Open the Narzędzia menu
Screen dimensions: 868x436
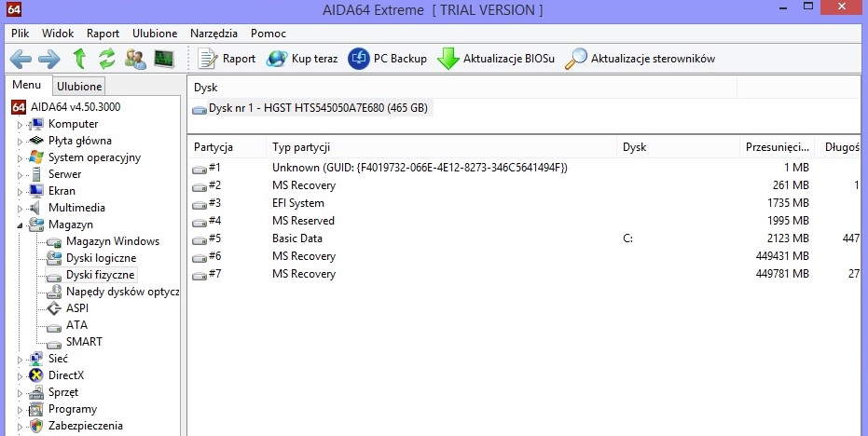point(214,34)
